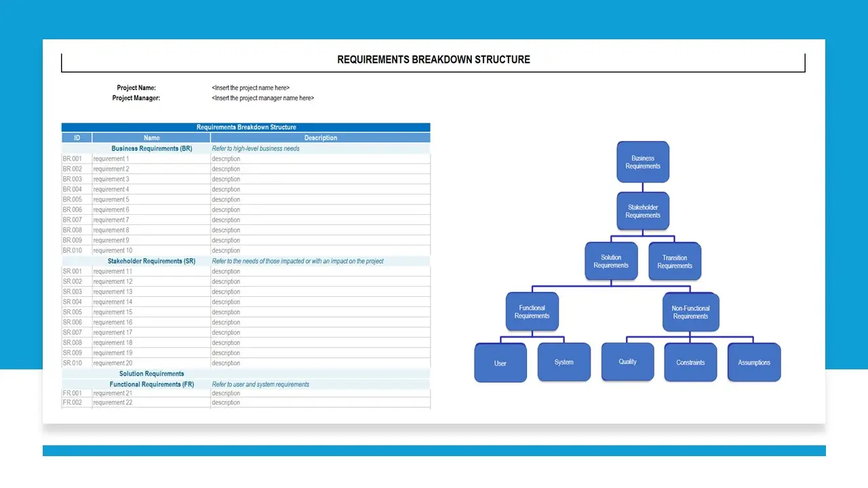The image size is (868, 488).
Task: Click the project manager name placeholder
Action: point(262,98)
